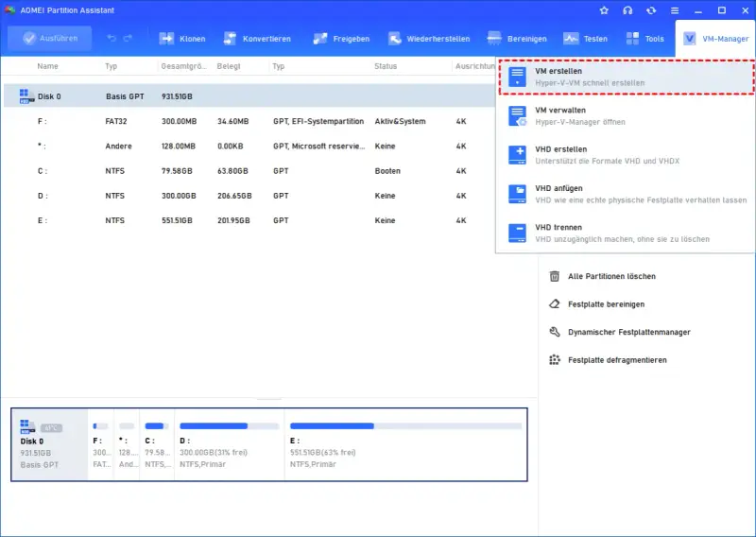756x537 pixels.
Task: Click Alle Partitionen löschen option
Action: (x=603, y=276)
